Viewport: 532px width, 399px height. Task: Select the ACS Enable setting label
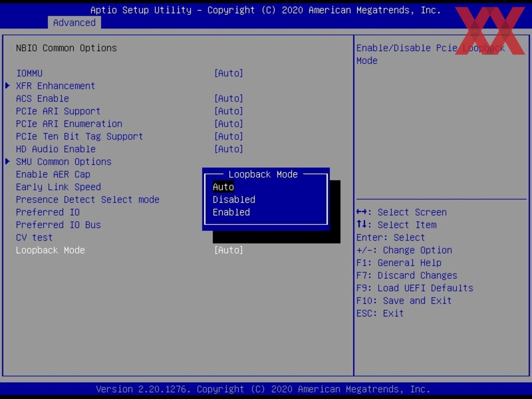[43, 98]
